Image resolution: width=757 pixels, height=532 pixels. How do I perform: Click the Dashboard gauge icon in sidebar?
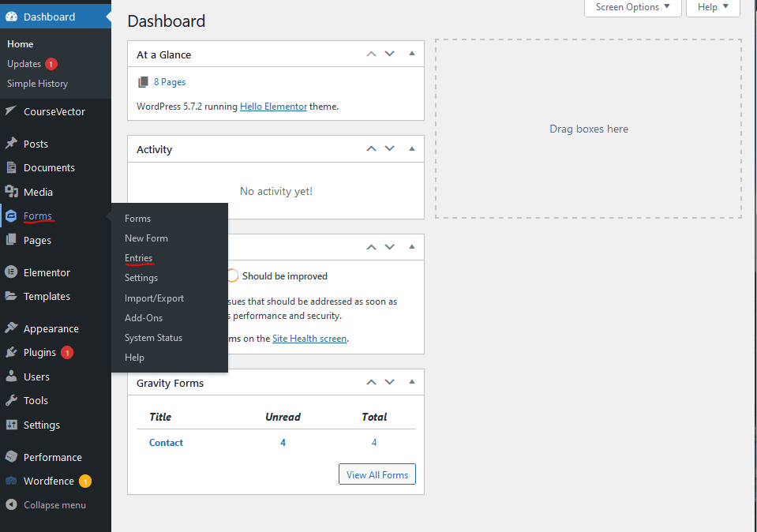11,17
